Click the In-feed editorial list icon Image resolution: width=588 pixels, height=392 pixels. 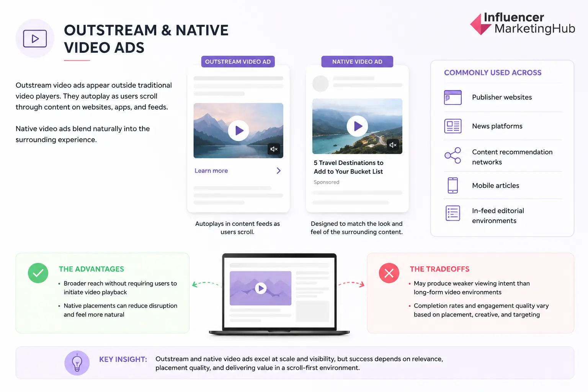click(453, 213)
